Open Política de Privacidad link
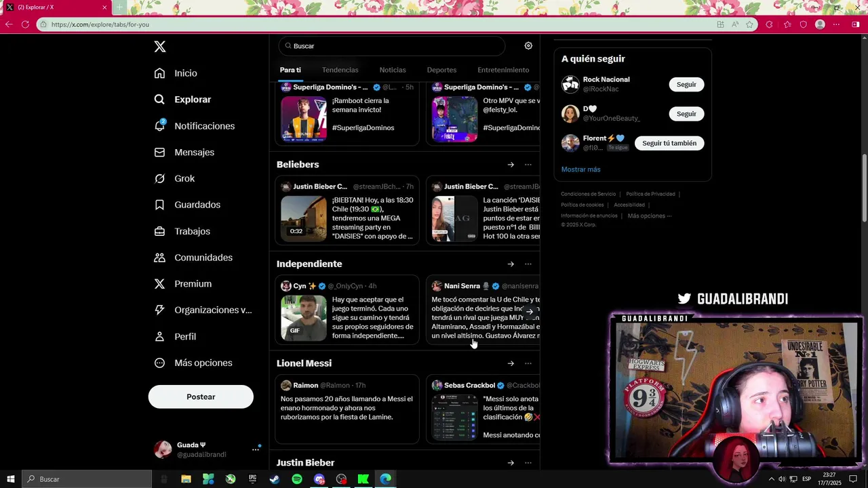 point(650,194)
